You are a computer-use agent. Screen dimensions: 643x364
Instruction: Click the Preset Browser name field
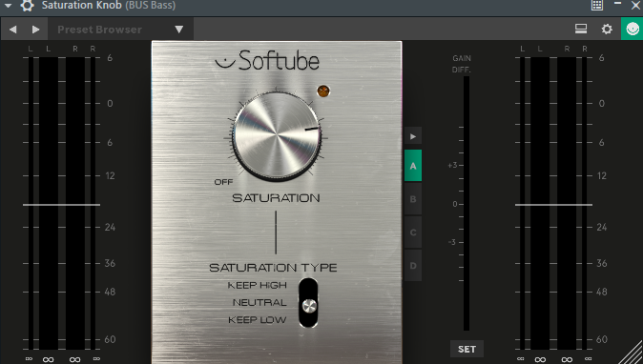pos(99,30)
